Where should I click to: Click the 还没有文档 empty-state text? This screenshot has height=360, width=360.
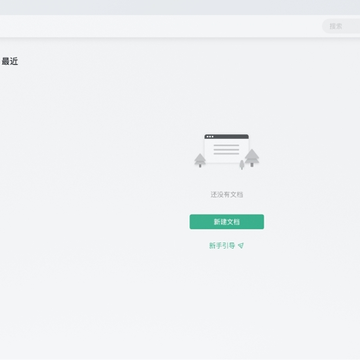(x=227, y=195)
